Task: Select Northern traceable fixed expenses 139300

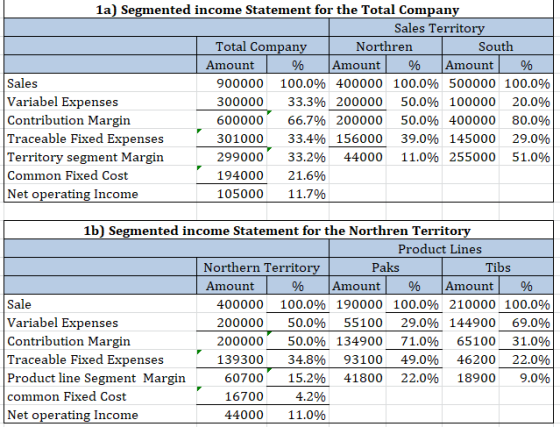Action: [231, 359]
